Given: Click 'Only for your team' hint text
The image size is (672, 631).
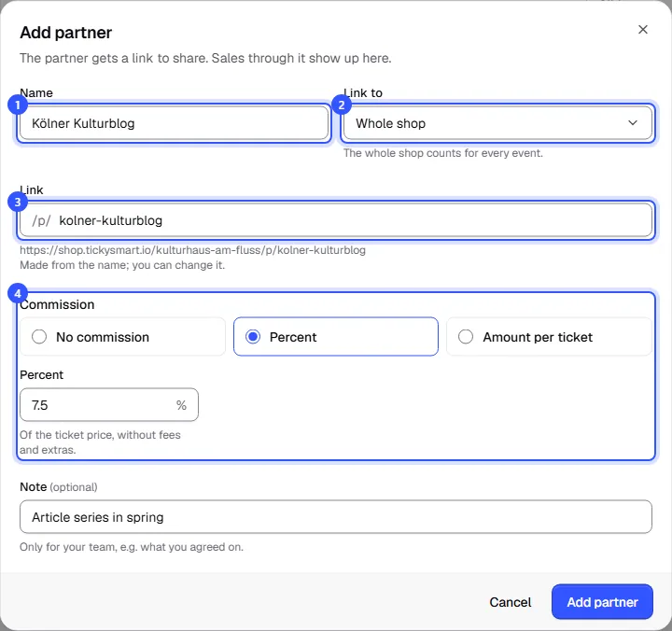Looking at the screenshot, I should pos(132,547).
